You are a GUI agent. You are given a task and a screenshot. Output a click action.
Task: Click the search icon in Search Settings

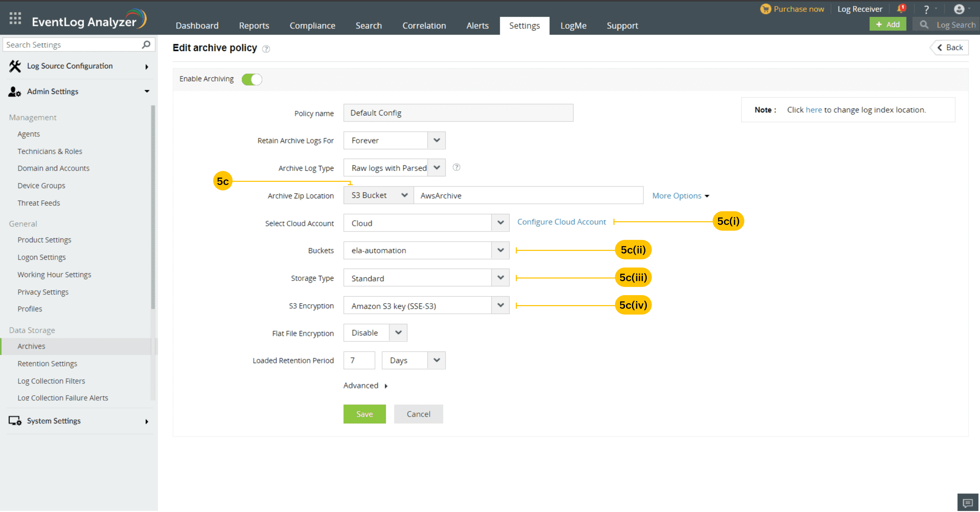tap(146, 44)
